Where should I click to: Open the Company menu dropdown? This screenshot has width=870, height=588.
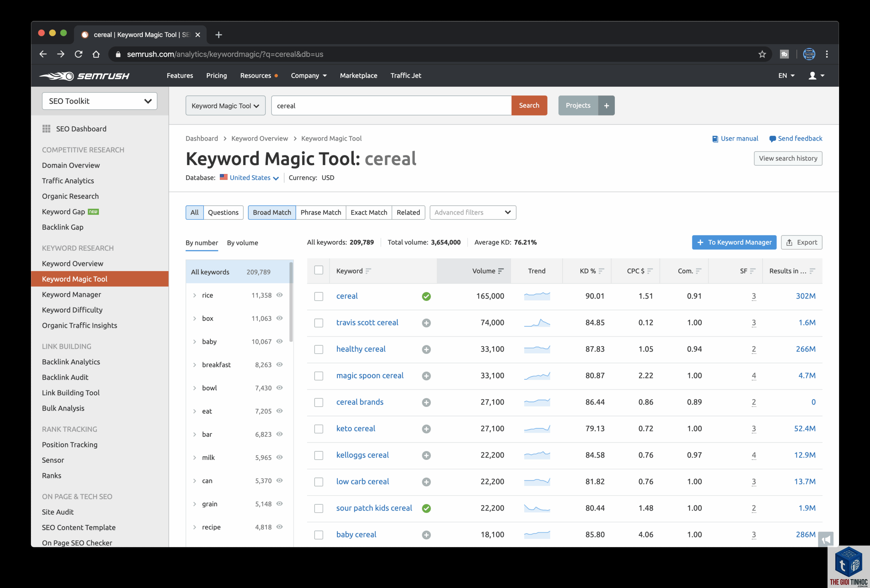(309, 76)
